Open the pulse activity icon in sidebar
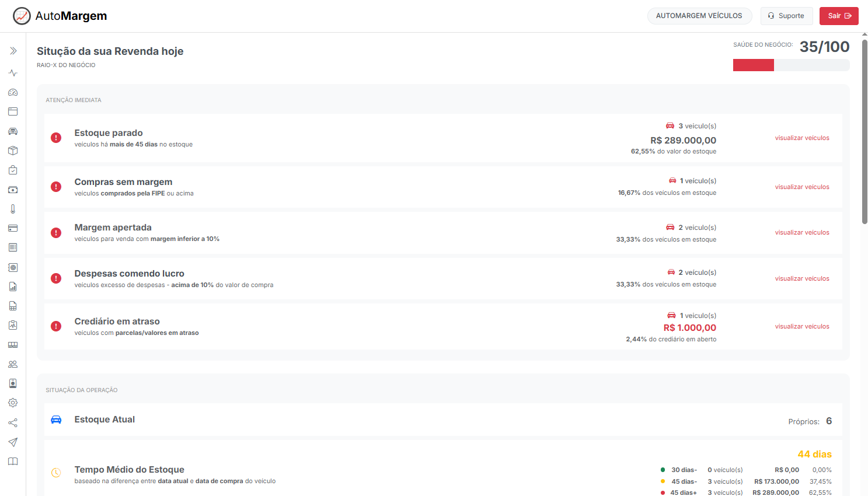Viewport: 868px width, 496px height. coord(13,73)
